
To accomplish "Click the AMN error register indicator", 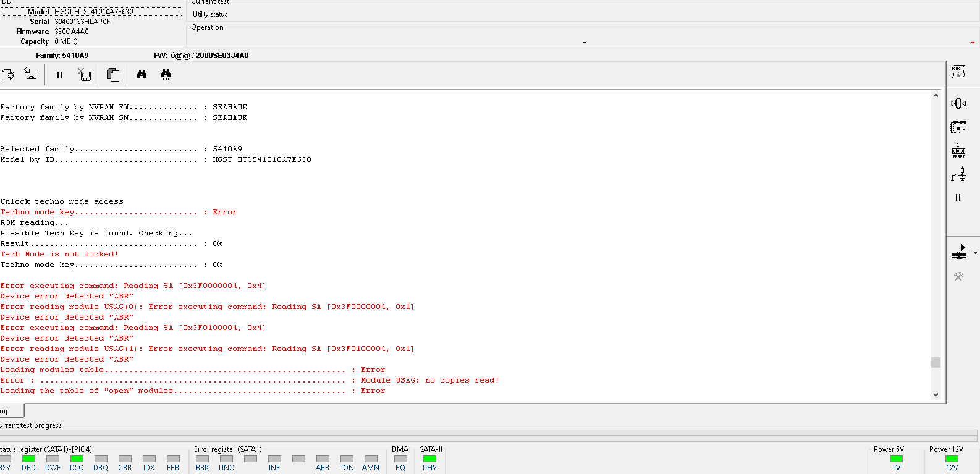I will coord(371,459).
